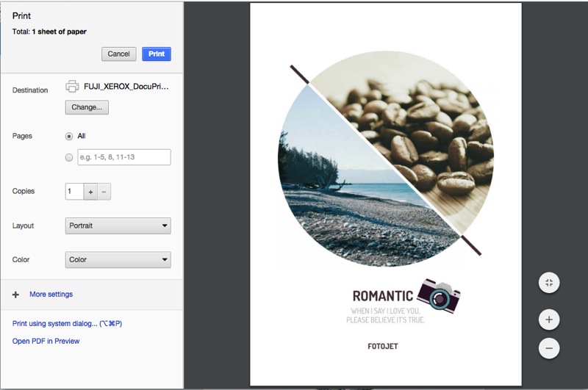The height and width of the screenshot is (390, 588).
Task: Zoom in on the print preview
Action: [x=549, y=320]
